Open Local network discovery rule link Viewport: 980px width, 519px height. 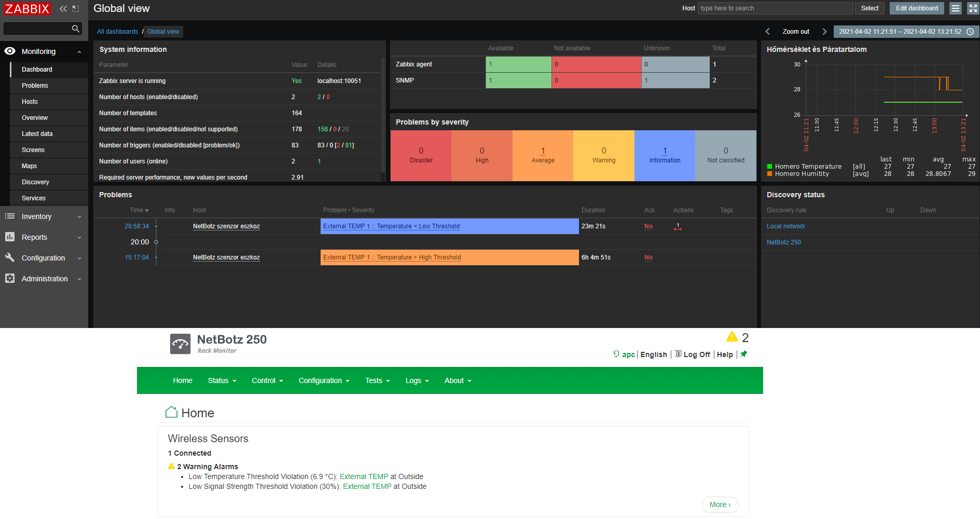[x=785, y=226]
